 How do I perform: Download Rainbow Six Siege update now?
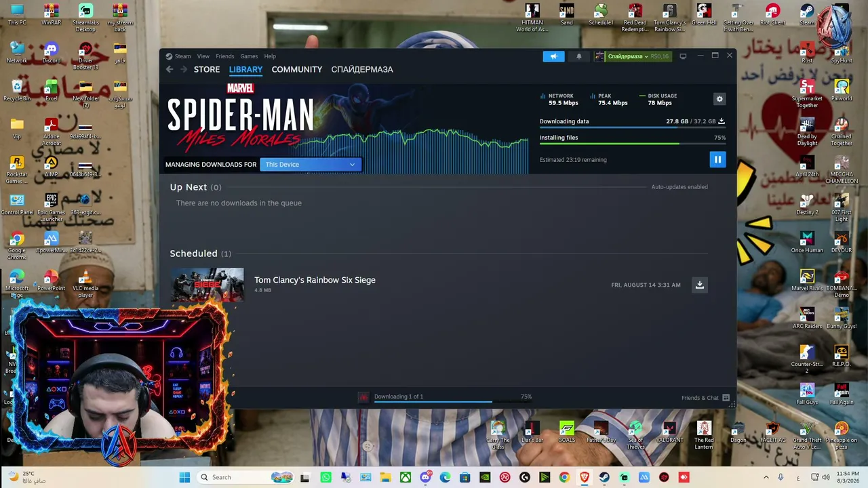[699, 285]
